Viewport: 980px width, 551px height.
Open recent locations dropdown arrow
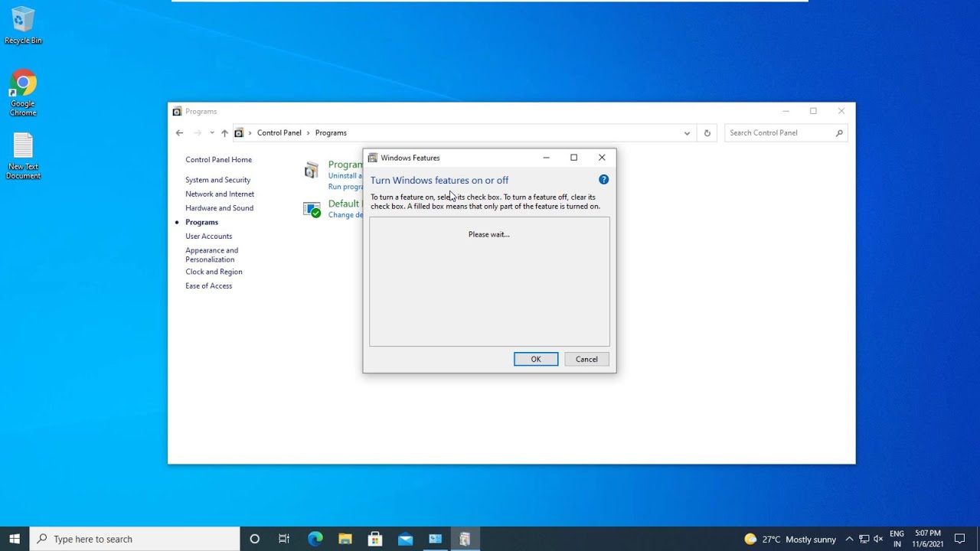coord(212,132)
